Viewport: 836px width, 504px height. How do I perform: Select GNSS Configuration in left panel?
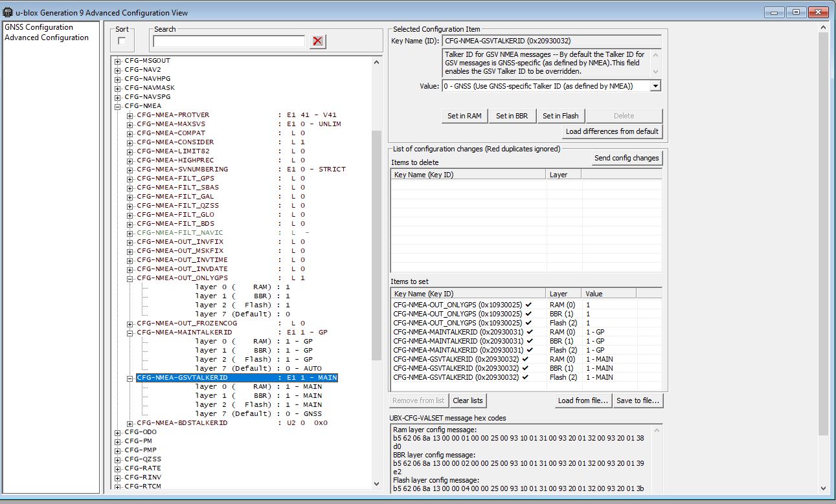39,27
